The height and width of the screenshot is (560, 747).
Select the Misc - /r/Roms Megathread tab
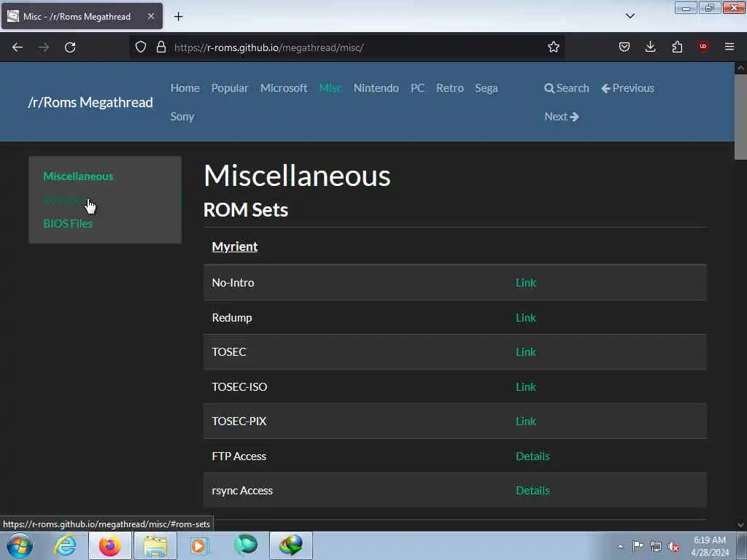(82, 16)
